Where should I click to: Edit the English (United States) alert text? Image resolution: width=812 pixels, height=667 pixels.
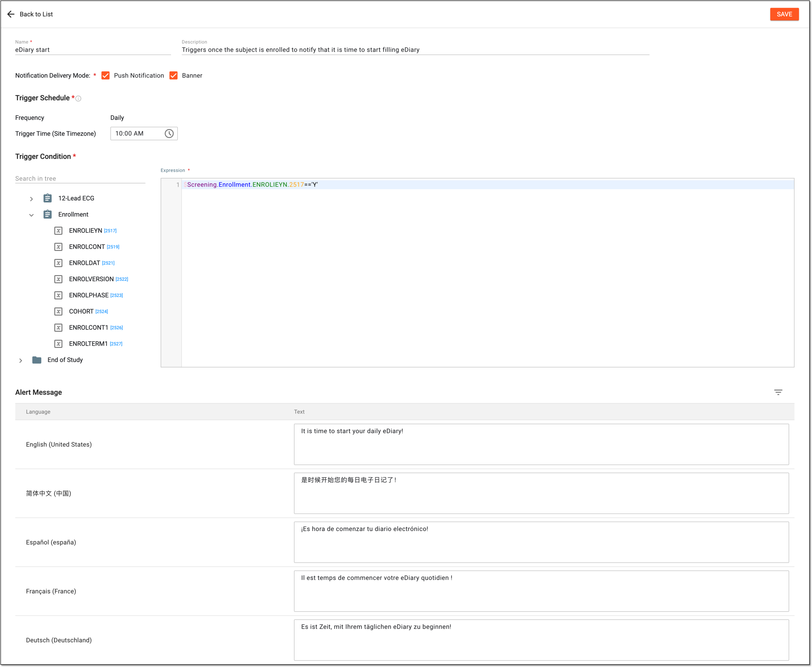pyautogui.click(x=541, y=445)
